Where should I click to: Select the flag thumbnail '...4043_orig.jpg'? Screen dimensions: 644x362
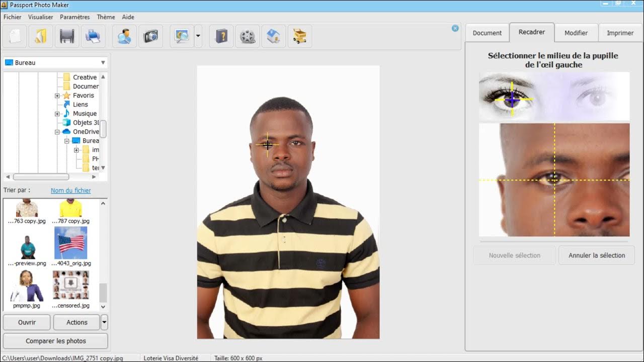point(71,247)
